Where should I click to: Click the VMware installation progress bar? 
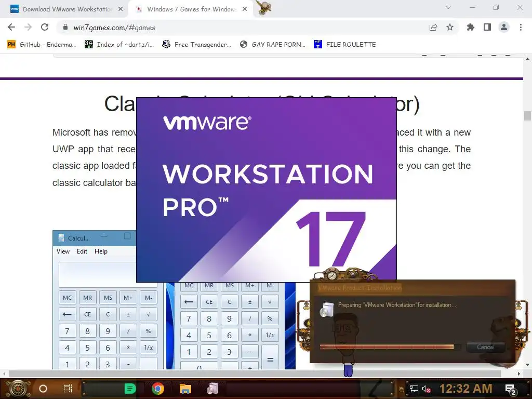tap(390, 347)
